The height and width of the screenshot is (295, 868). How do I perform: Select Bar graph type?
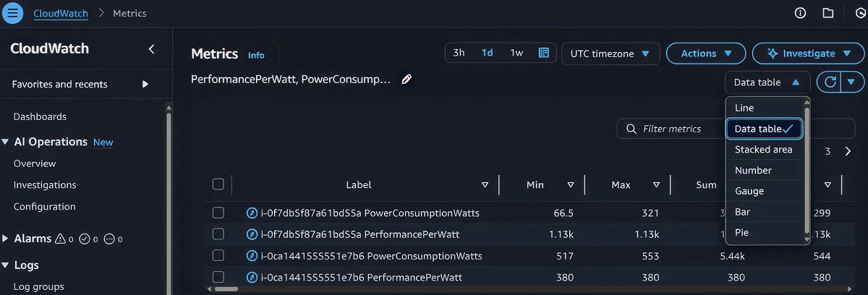pos(765,212)
